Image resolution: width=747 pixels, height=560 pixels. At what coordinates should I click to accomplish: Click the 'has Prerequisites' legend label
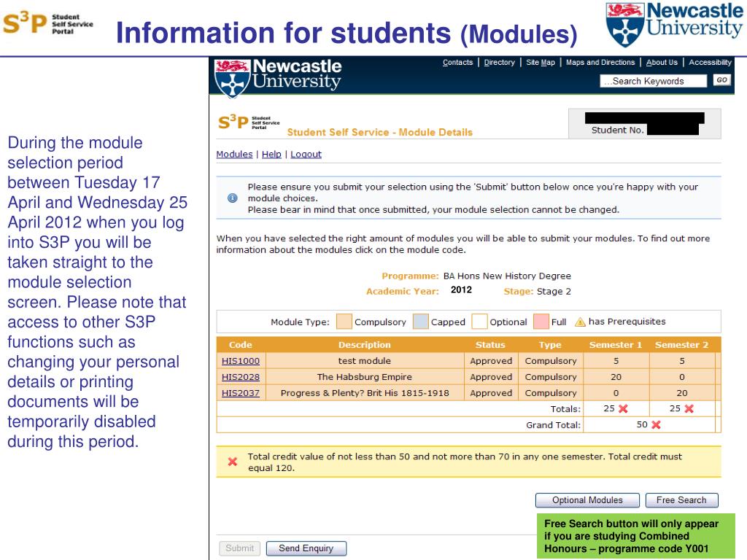tap(627, 322)
